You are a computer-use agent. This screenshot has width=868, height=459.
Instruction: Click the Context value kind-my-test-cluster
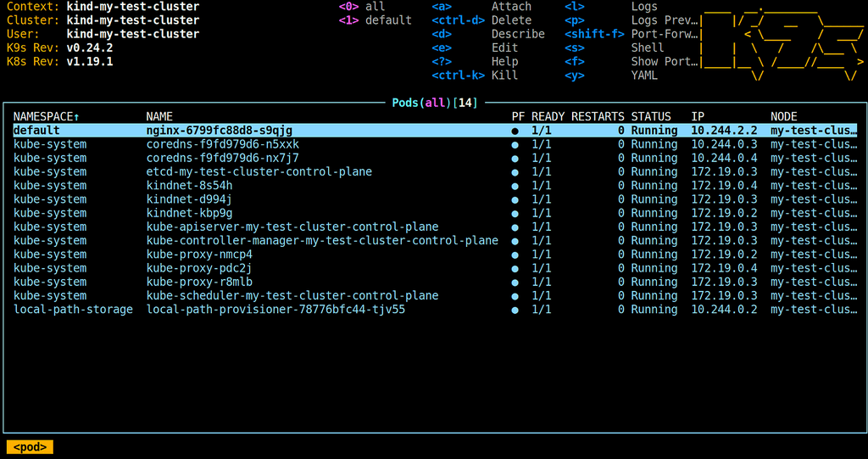(133, 7)
